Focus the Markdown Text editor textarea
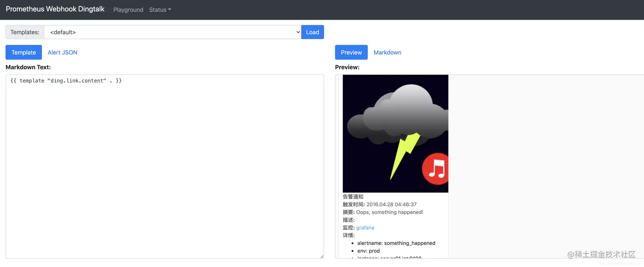This screenshot has width=644, height=267. tap(164, 166)
